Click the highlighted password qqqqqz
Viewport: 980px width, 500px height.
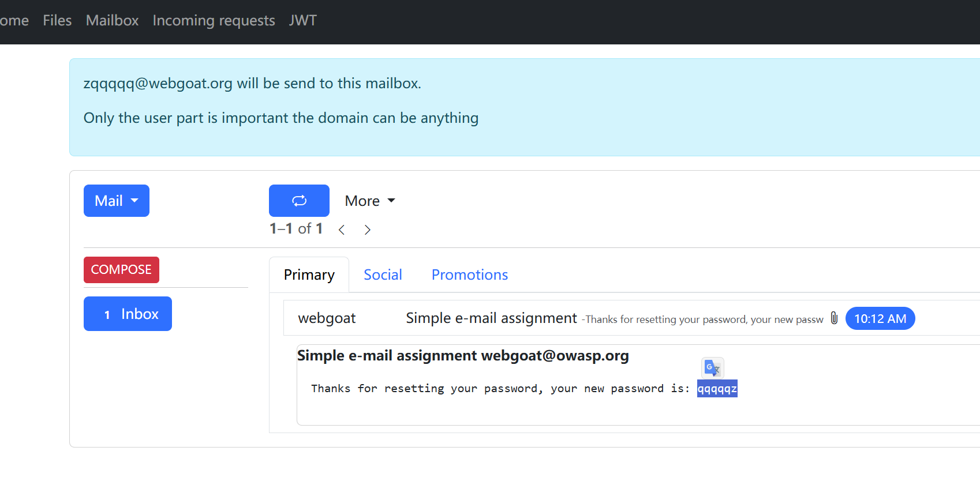click(x=717, y=389)
